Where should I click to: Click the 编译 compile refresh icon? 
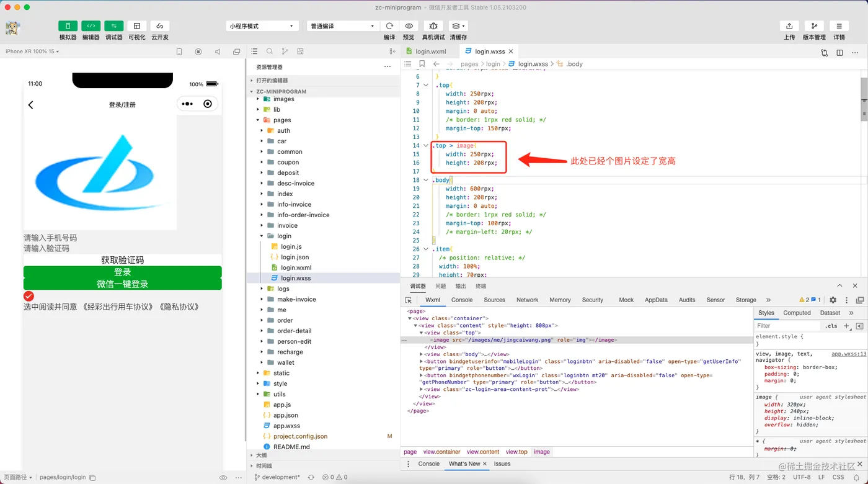click(x=389, y=26)
